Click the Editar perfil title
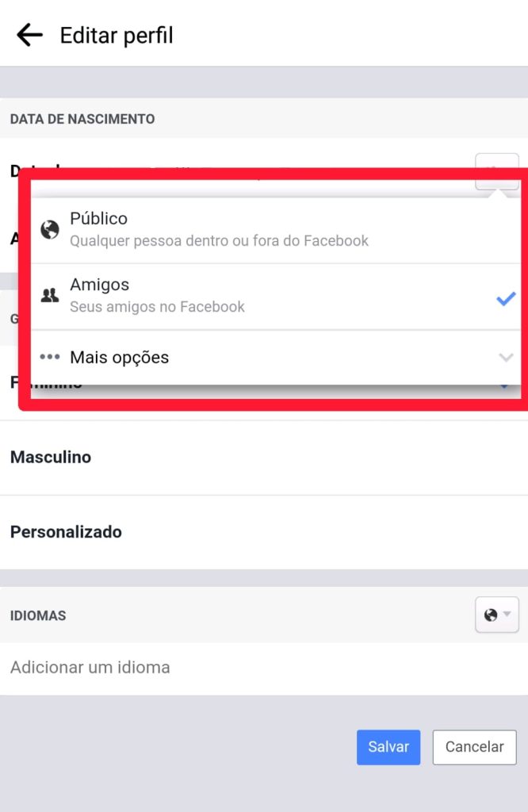The height and width of the screenshot is (812, 528). tap(117, 36)
